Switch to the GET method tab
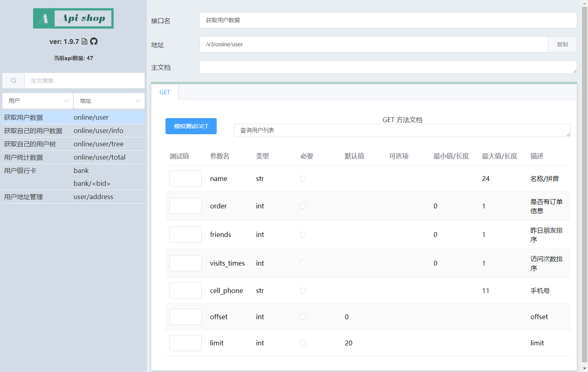Image resolution: width=588 pixels, height=372 pixels. point(165,92)
